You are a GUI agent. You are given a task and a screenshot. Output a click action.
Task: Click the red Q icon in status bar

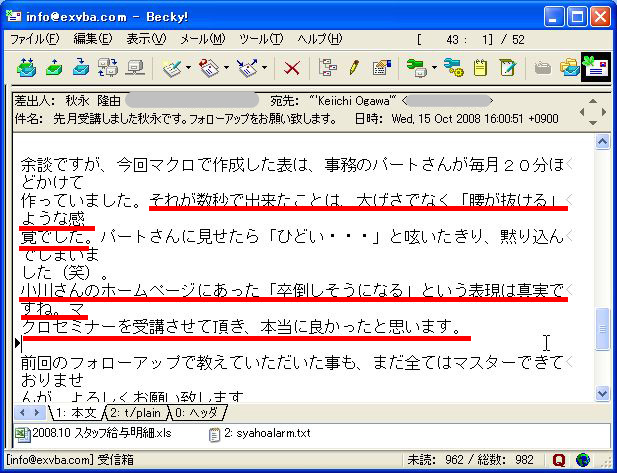[x=559, y=460]
